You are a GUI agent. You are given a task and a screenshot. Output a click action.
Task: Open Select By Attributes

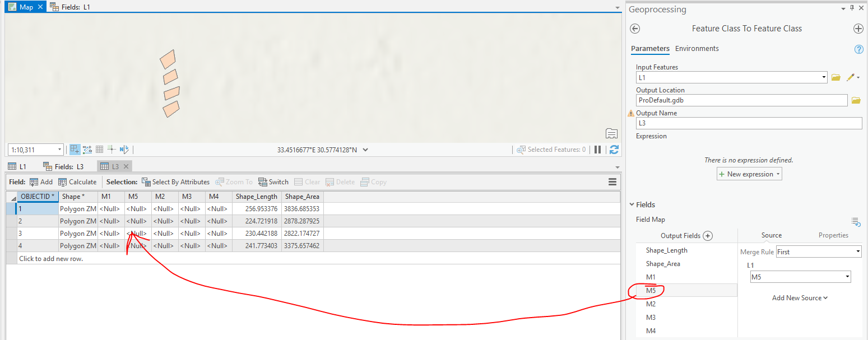click(176, 181)
